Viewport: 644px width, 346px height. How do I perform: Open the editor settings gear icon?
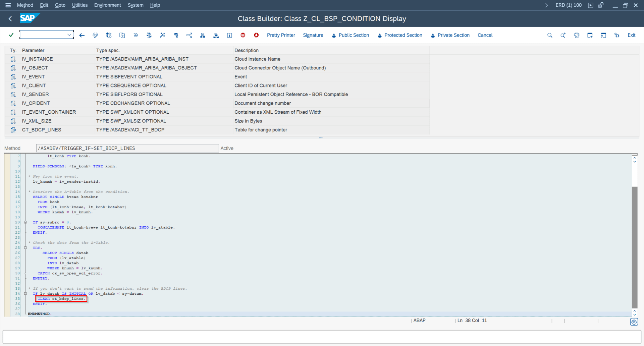[634, 322]
